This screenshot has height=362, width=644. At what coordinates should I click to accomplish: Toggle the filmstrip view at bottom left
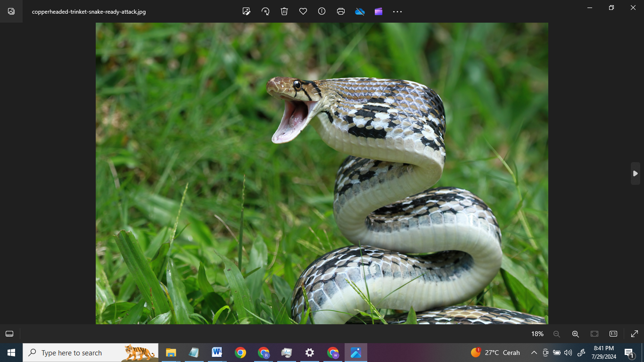coord(9,334)
